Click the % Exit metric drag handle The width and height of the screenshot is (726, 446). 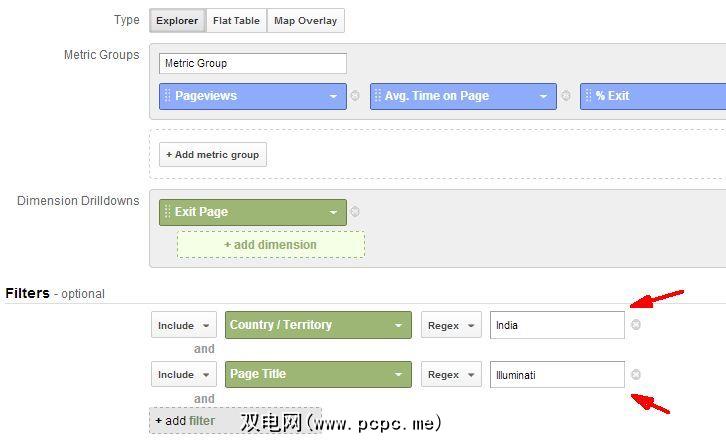(588, 96)
